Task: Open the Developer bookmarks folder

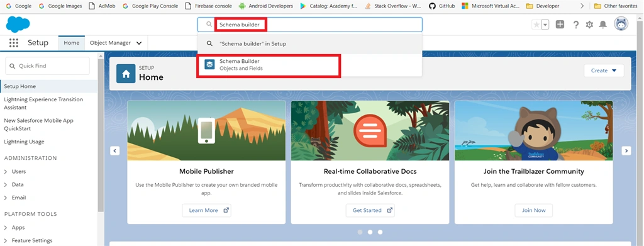Action: coord(543,6)
